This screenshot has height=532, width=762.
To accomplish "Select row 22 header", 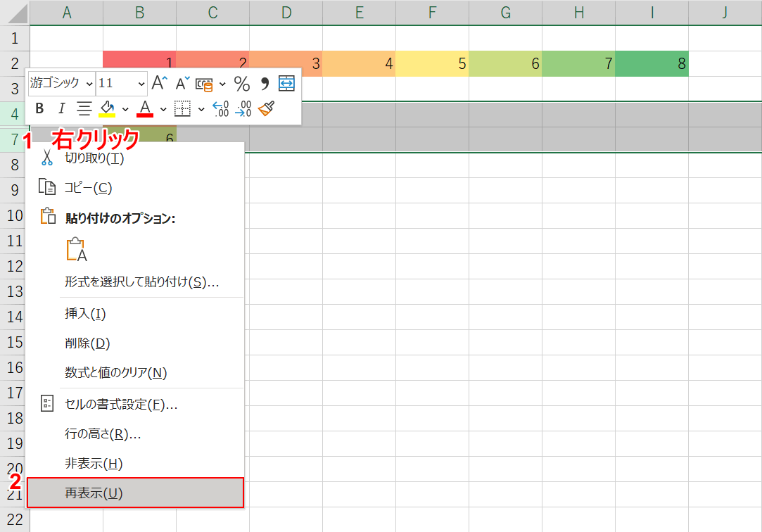I will point(15,519).
